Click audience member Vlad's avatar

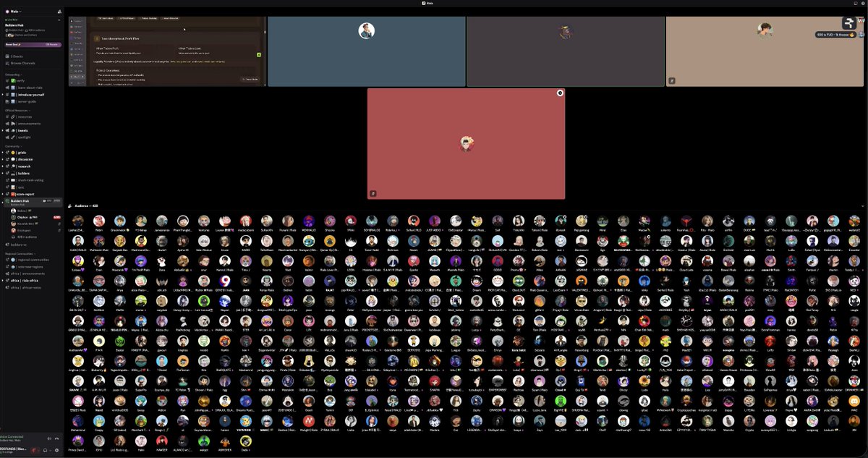pyautogui.click(x=288, y=261)
